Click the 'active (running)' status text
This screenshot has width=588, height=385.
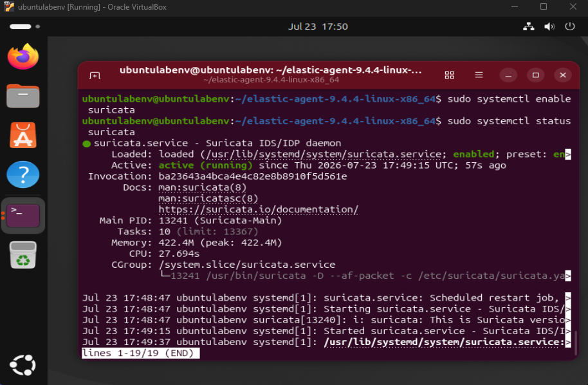pyautogui.click(x=205, y=165)
